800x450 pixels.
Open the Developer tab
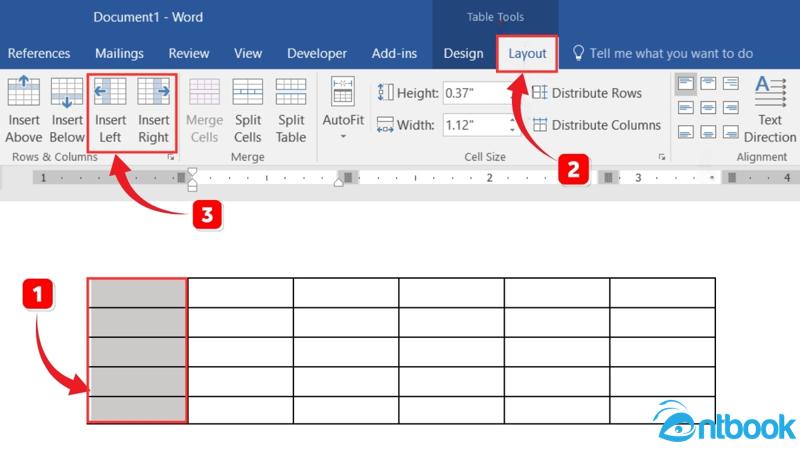(317, 54)
